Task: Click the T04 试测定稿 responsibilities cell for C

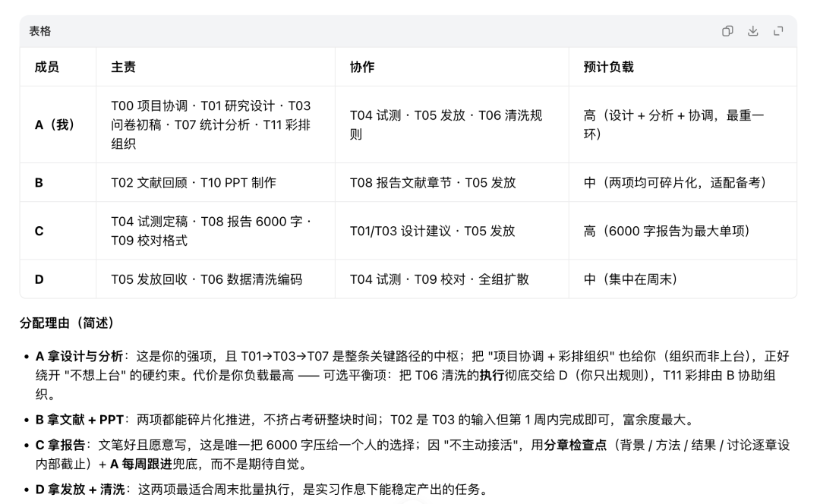Action: tap(216, 231)
